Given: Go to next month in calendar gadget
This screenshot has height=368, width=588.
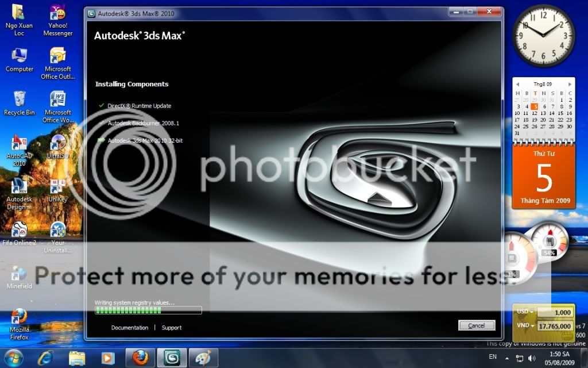Looking at the screenshot, I should 570,85.
